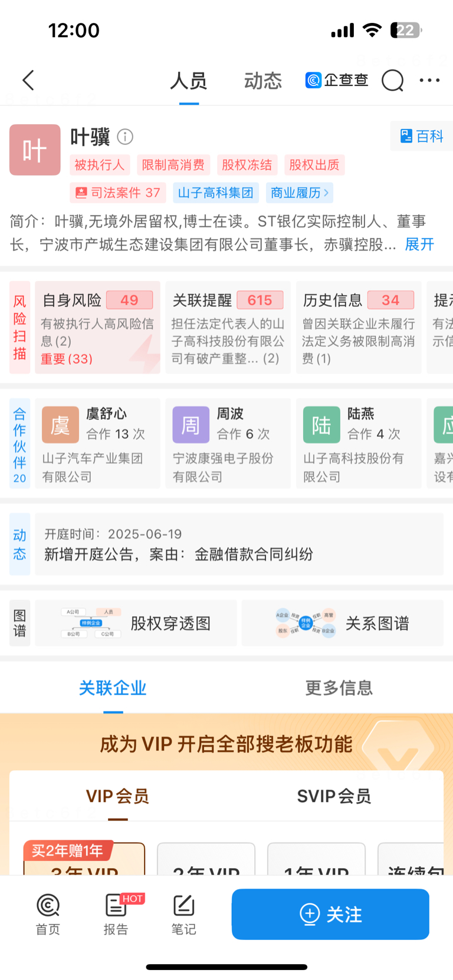Open the 自身风险 49 card
Viewport: 453px width, 980px height.
point(97,327)
